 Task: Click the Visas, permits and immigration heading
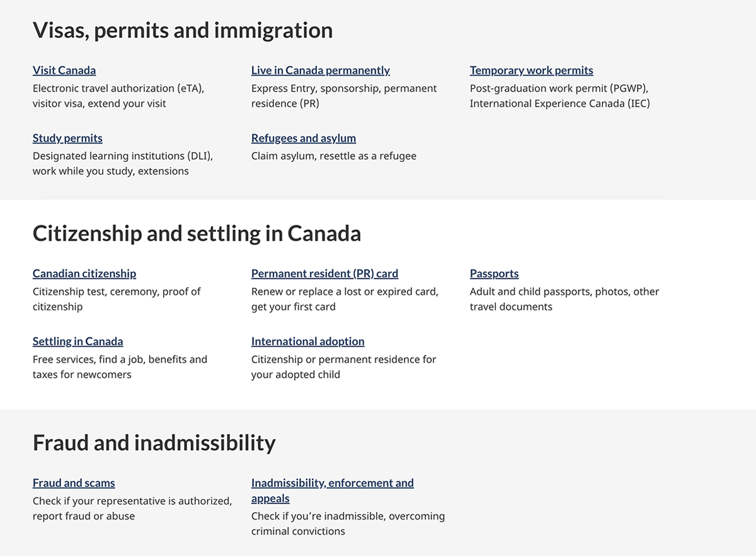click(x=183, y=30)
